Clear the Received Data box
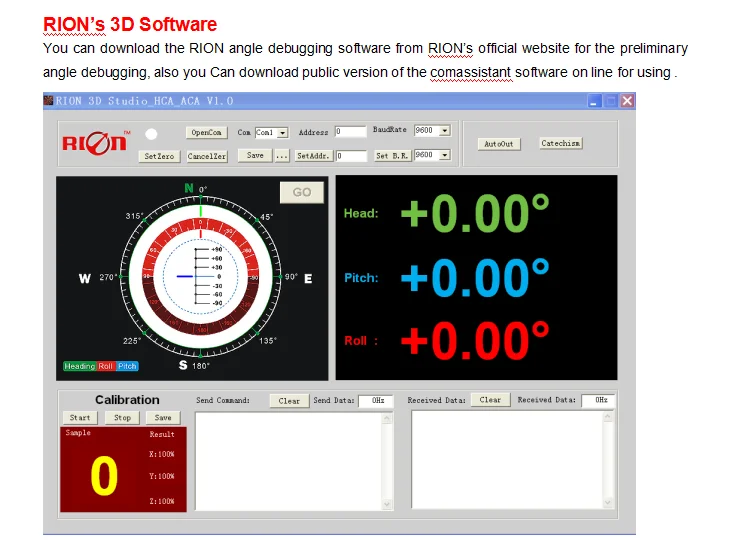Screen dimensions: 732x545 [490, 400]
